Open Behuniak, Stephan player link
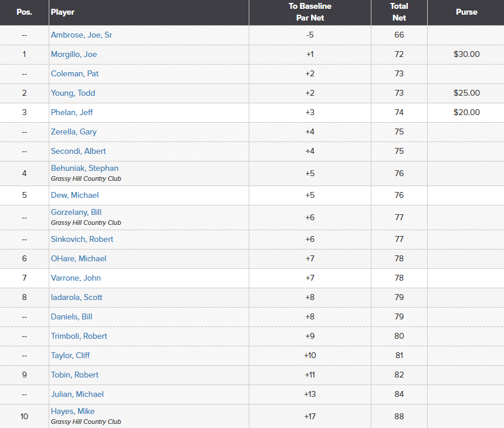The width and height of the screenshot is (504, 428). (x=84, y=168)
